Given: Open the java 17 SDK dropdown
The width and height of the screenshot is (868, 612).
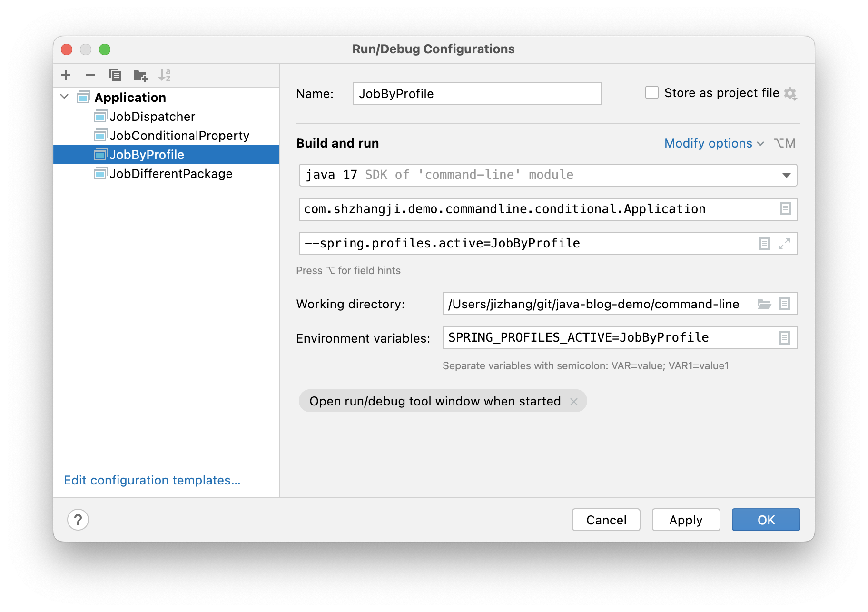Looking at the screenshot, I should tap(786, 175).
